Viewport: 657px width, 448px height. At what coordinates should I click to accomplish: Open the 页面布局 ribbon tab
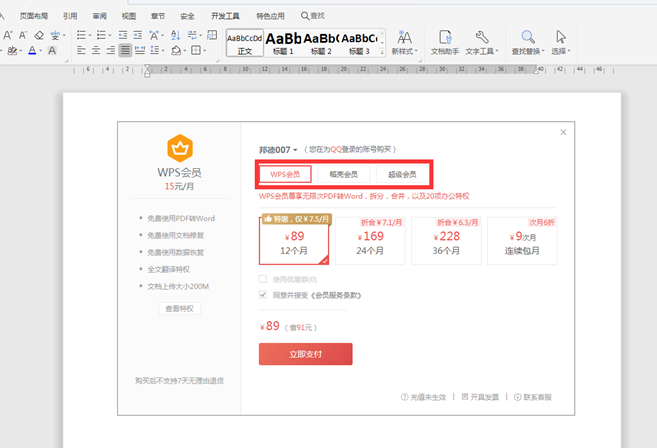point(34,16)
